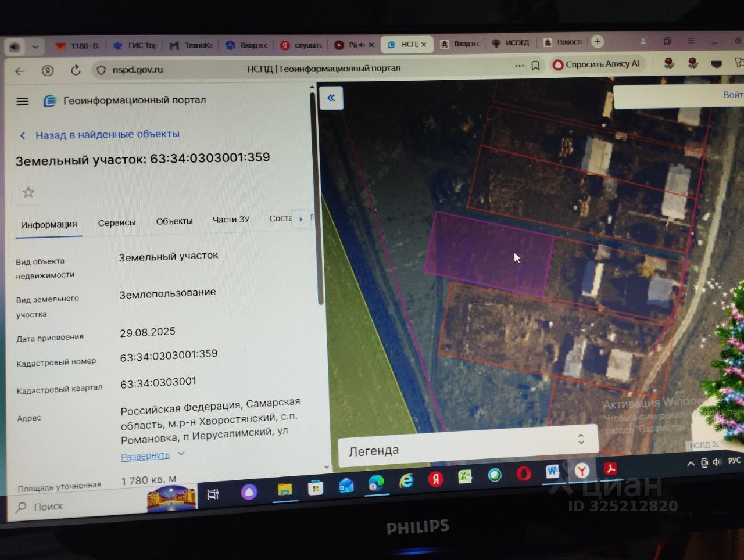Open File Explorer from the taskbar
The height and width of the screenshot is (560, 744).
point(285,490)
